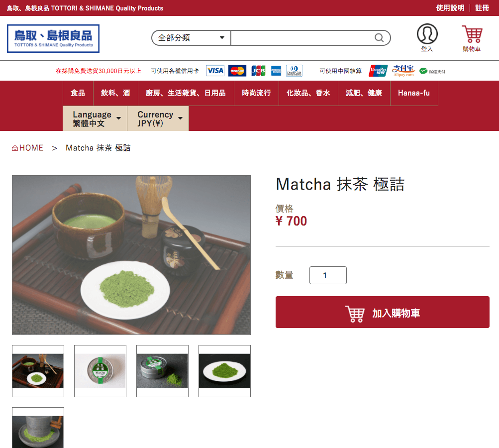Open the 食品 menu category
499x448 pixels.
click(78, 93)
